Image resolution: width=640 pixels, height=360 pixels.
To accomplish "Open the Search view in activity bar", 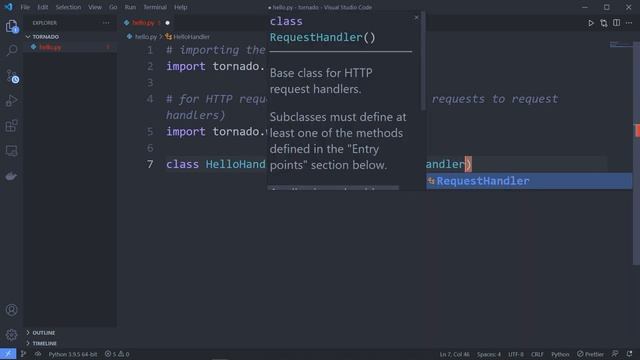I will 12,50.
